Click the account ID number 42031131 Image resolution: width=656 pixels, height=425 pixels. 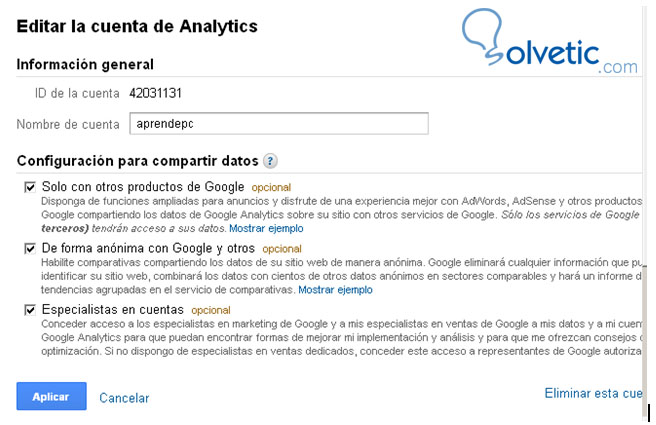(x=155, y=94)
